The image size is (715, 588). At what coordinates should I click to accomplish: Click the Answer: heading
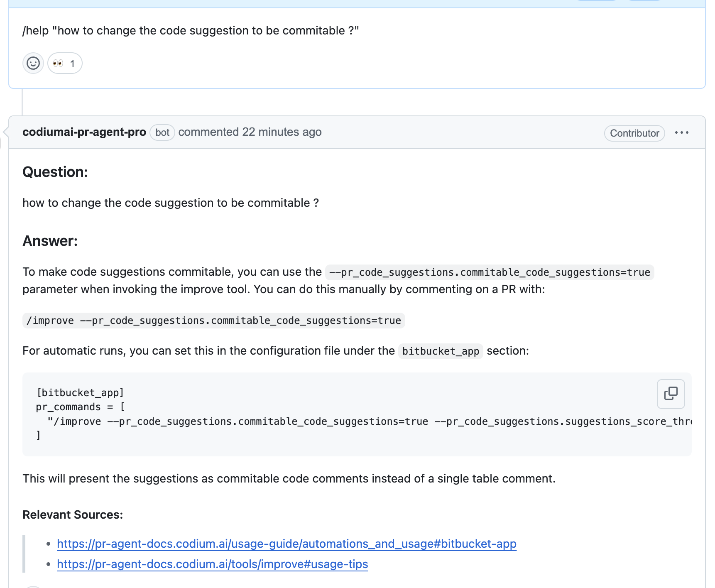(50, 241)
